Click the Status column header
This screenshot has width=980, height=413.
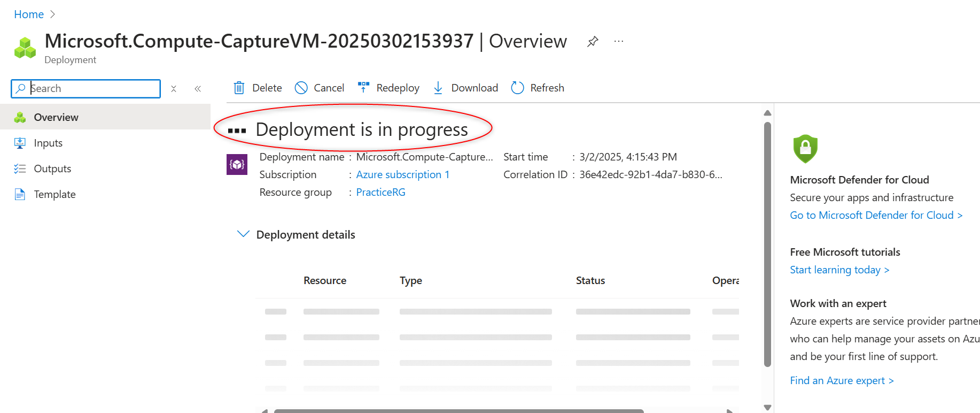tap(590, 280)
